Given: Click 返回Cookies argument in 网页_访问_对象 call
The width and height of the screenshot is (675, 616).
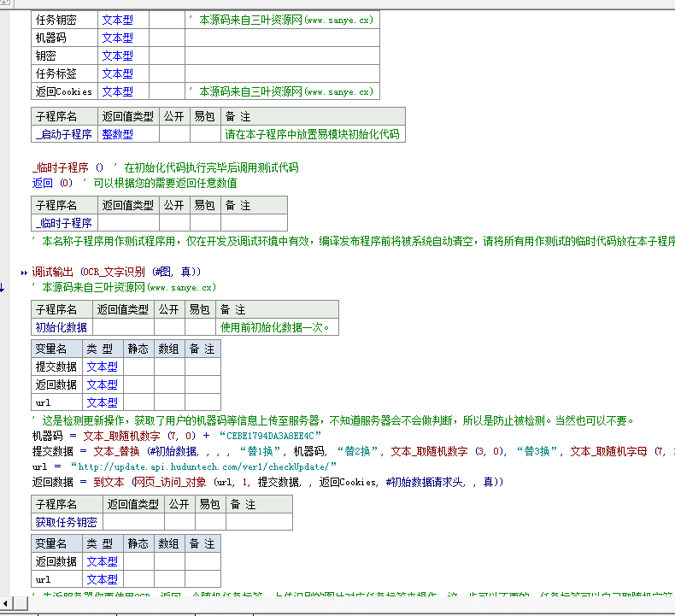Looking at the screenshot, I should coord(349,482).
